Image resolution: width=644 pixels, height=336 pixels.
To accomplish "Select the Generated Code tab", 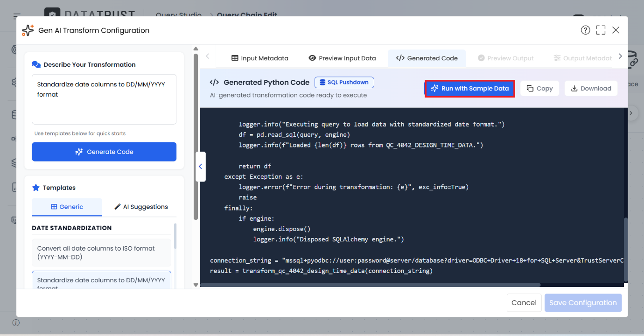I will (427, 58).
